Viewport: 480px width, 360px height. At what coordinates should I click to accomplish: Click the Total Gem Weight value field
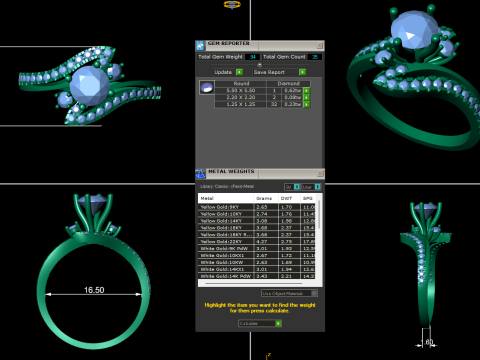tap(252, 57)
